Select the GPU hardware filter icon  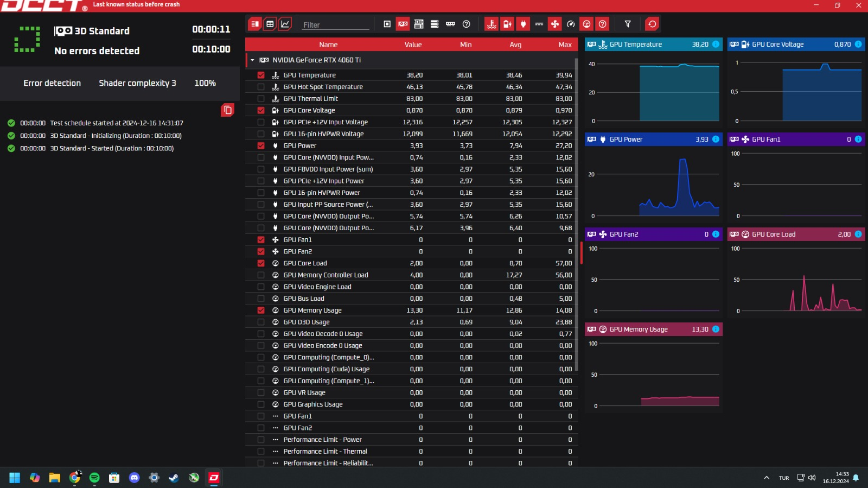coord(403,24)
